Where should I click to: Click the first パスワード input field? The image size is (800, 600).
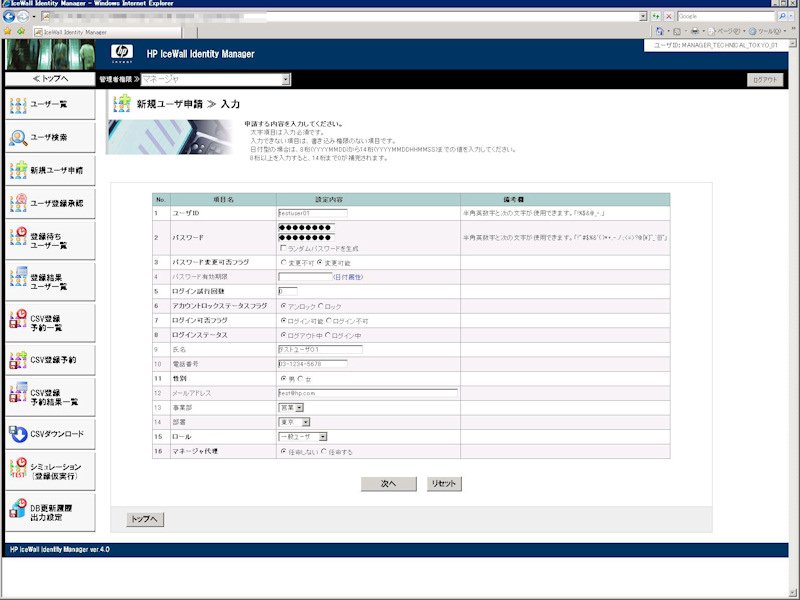click(x=306, y=228)
